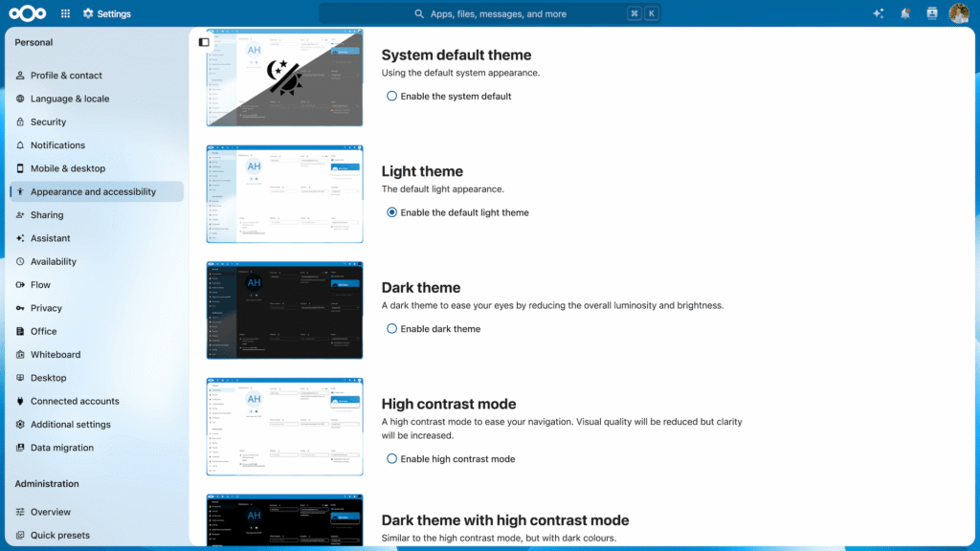This screenshot has height=551, width=980.
Task: Open Connected accounts settings
Action: [97, 401]
